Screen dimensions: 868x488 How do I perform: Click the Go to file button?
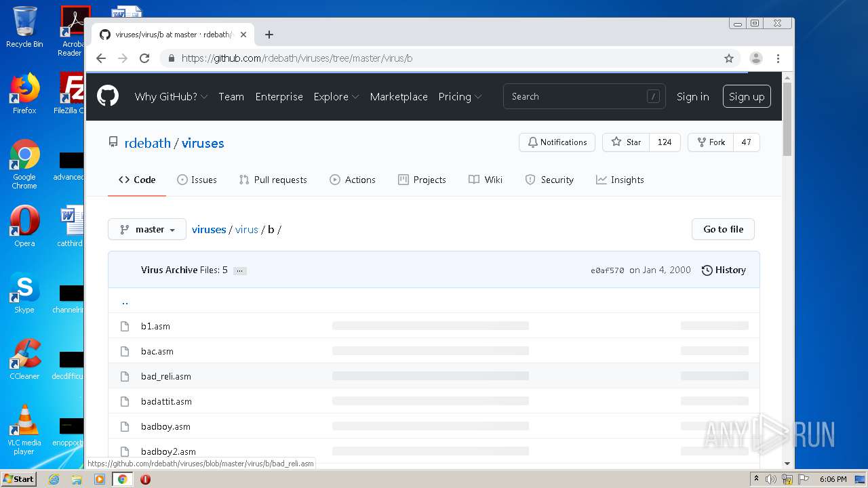pos(723,229)
